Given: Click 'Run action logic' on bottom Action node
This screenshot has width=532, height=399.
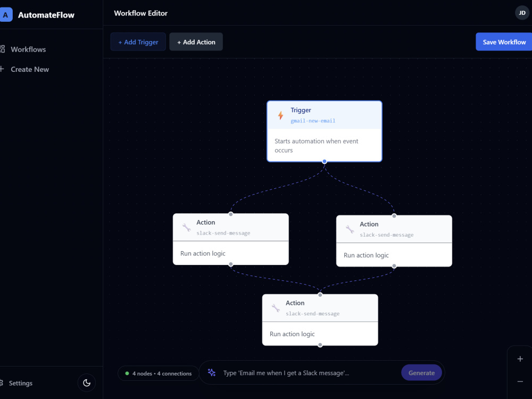Looking at the screenshot, I should pos(292,334).
